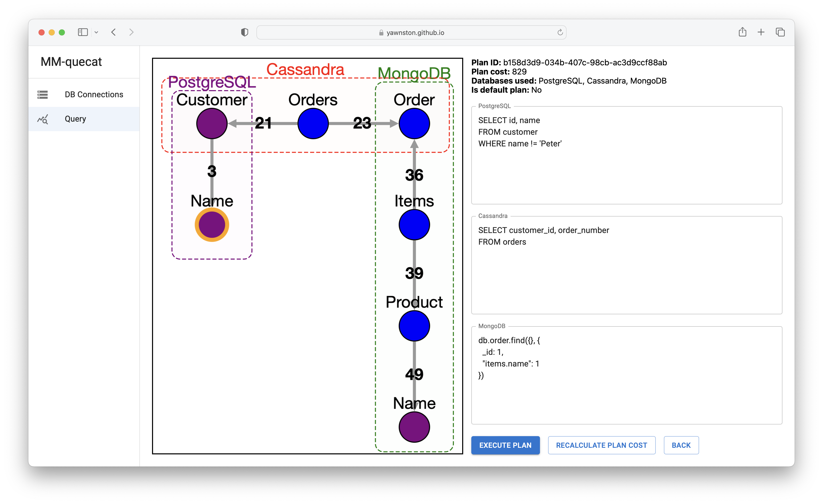The height and width of the screenshot is (504, 823).
Task: Click the EXECUTE PLAN button
Action: pyautogui.click(x=505, y=445)
